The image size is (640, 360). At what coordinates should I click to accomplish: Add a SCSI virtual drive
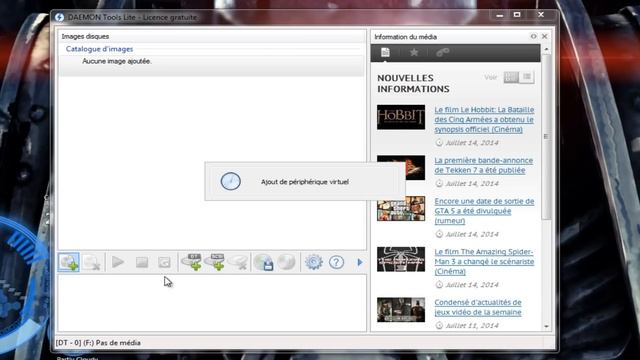click(215, 262)
